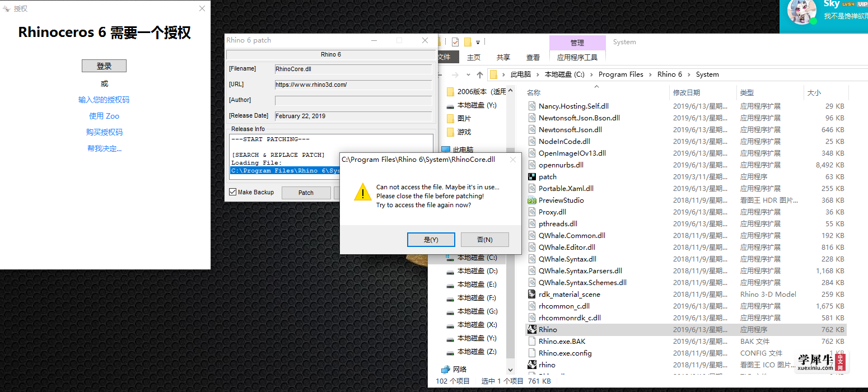Click the Properties checkmark icon in Explorer title bar
868x392 pixels.
point(455,42)
